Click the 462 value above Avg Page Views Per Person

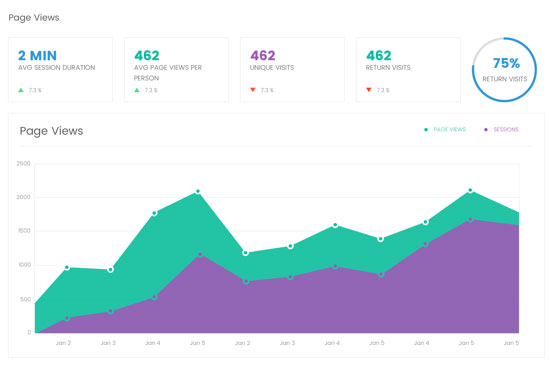tap(147, 55)
